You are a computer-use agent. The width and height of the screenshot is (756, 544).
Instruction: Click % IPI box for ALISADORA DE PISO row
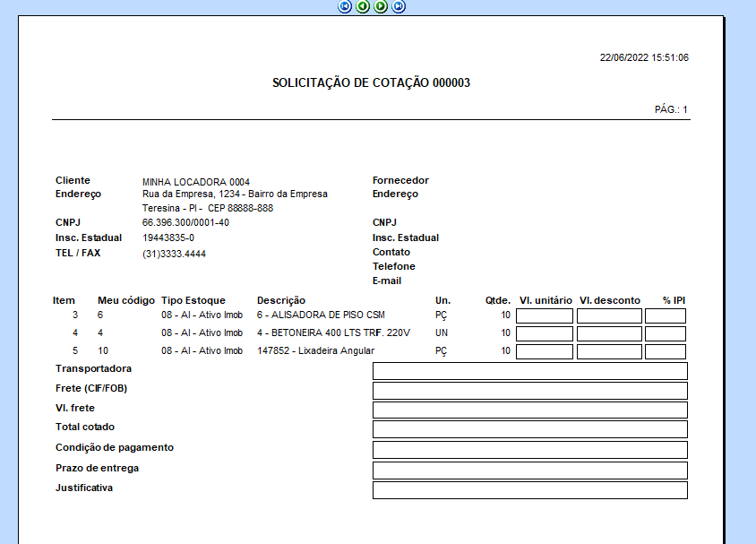pyautogui.click(x=666, y=315)
